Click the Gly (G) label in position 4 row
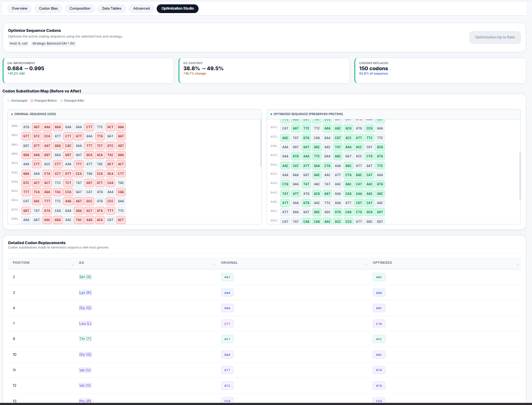Screen dimensions: 532x405 point(85,308)
